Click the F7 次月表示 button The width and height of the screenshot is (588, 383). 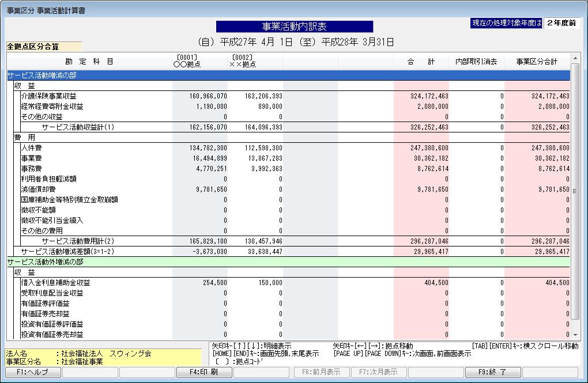pos(378,372)
